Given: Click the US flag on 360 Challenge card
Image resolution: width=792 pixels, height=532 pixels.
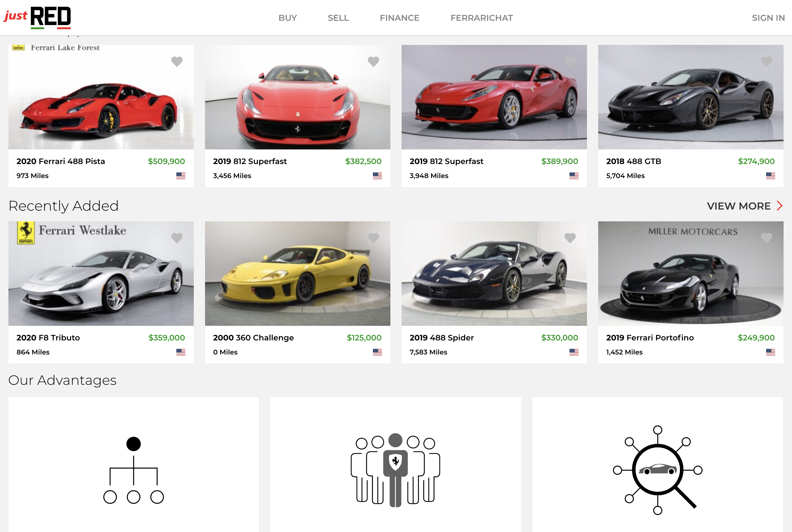Looking at the screenshot, I should click(x=377, y=352).
